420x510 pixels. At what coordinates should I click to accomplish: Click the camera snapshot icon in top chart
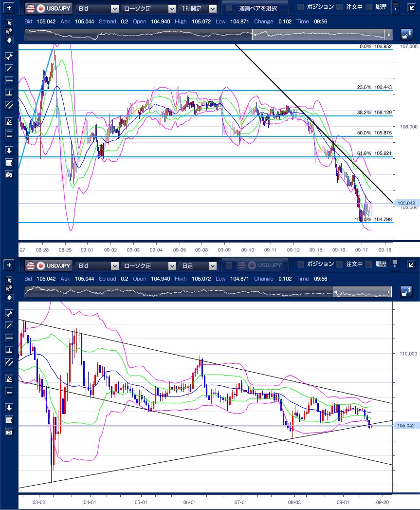(9, 175)
